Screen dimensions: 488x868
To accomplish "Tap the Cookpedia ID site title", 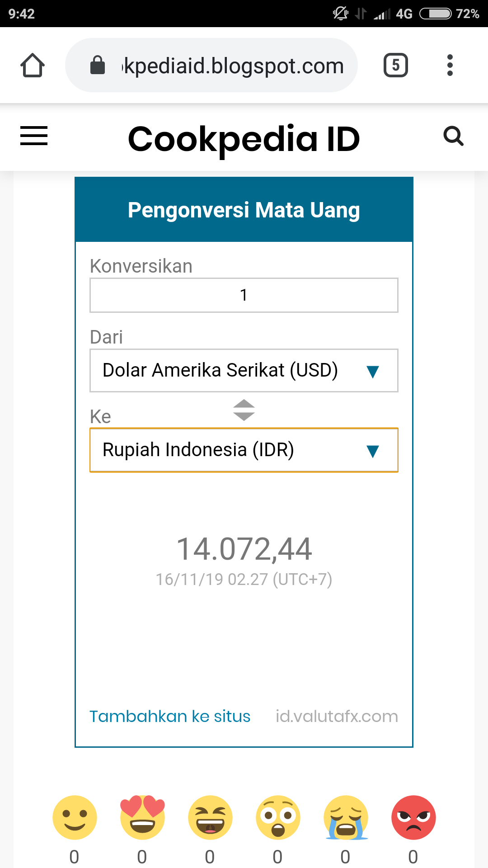I will (x=244, y=139).
